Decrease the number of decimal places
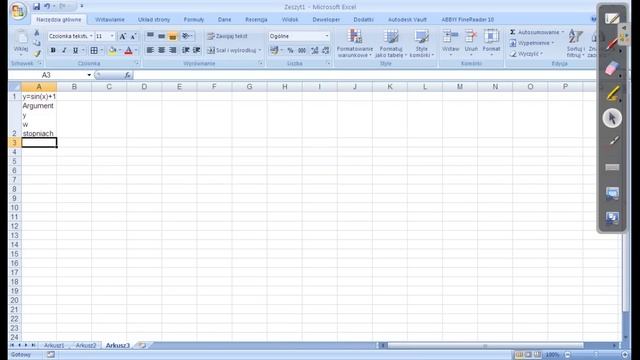This screenshot has height=360, width=640. (325, 50)
